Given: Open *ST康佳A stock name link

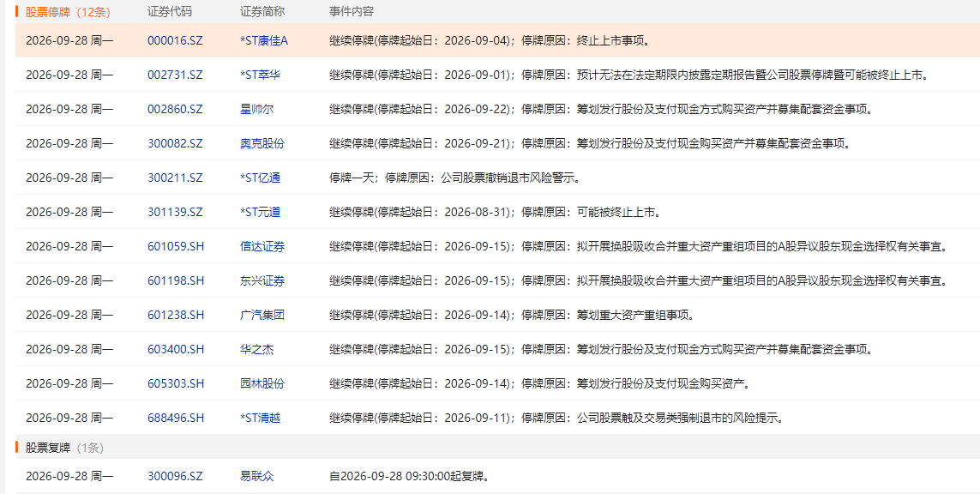Looking at the screenshot, I should [x=264, y=40].
